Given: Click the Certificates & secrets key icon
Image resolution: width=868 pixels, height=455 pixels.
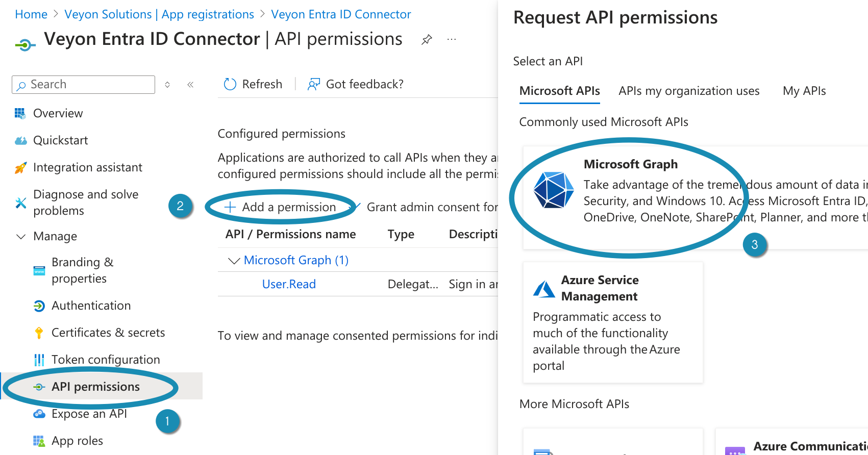Looking at the screenshot, I should 39,333.
